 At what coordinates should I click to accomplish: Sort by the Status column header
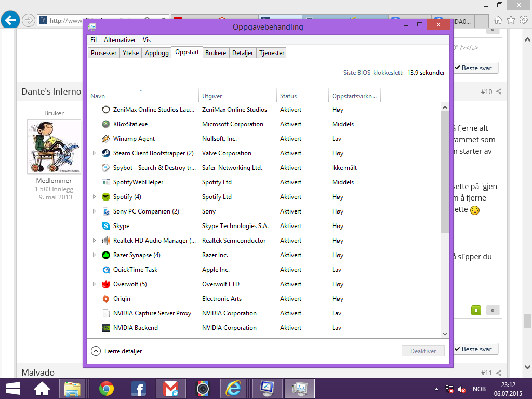tap(303, 96)
